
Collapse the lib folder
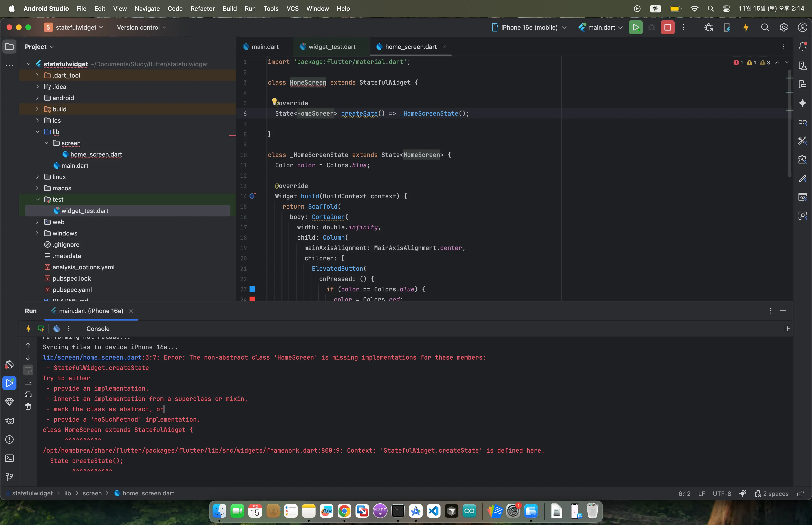[38, 132]
